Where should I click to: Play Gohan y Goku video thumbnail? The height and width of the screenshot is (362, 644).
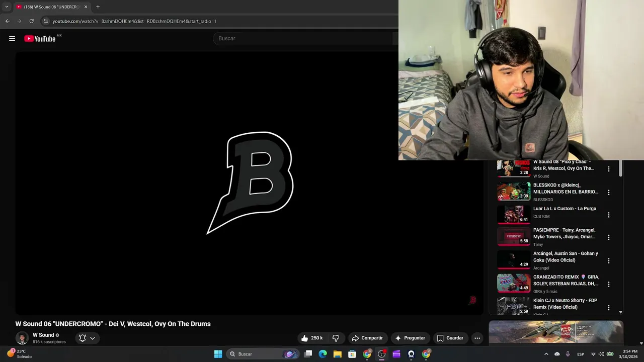pos(514,260)
